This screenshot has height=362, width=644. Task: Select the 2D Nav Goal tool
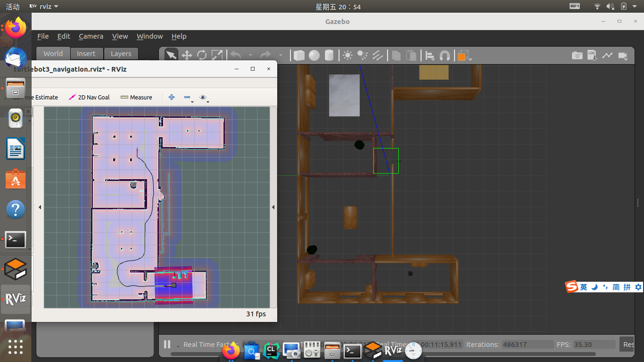point(90,98)
